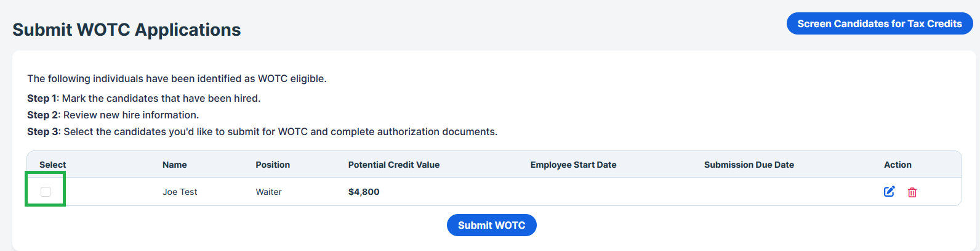Viewport: 980px width, 251px height.
Task: Tick the Select checkbox for Joe Test
Action: (46, 192)
